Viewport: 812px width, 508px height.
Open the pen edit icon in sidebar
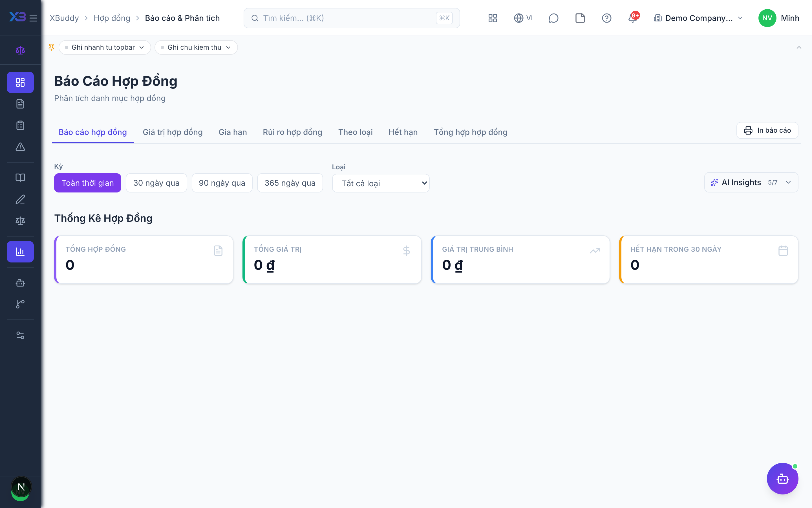pyautogui.click(x=20, y=199)
